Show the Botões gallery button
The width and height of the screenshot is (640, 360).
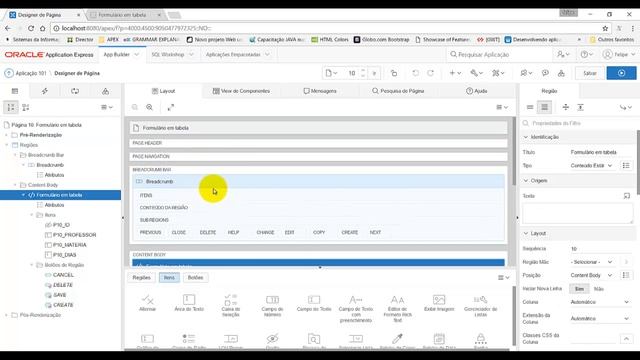coord(195,278)
